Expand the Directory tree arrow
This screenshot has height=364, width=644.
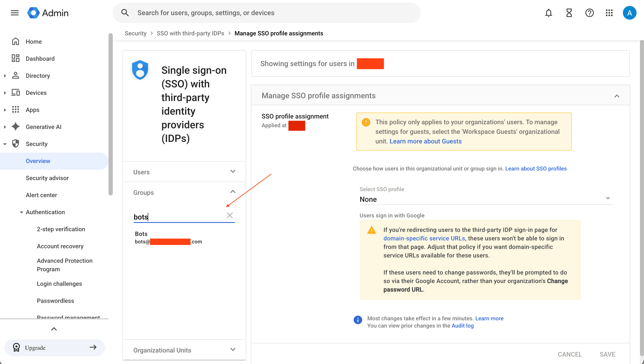click(x=5, y=75)
